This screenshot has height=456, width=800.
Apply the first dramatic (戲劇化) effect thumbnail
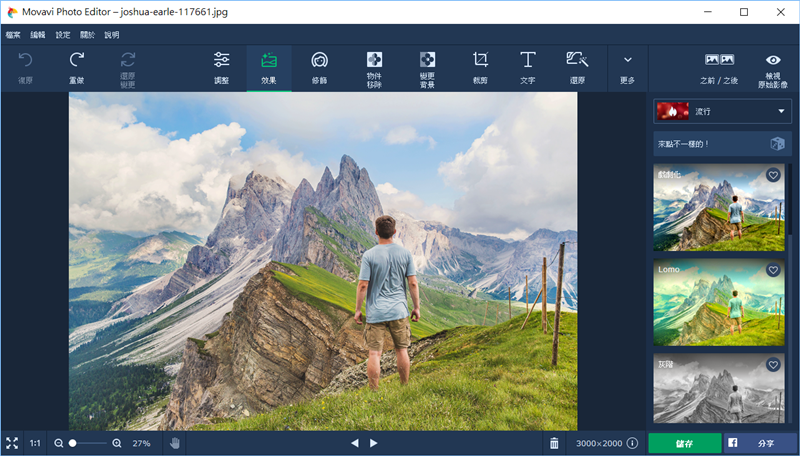point(719,208)
